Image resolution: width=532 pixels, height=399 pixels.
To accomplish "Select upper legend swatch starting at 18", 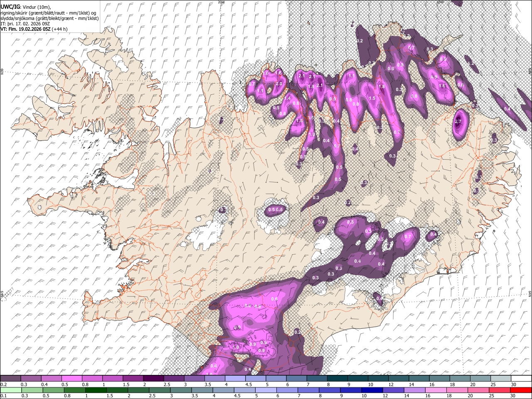I will tap(460, 379).
